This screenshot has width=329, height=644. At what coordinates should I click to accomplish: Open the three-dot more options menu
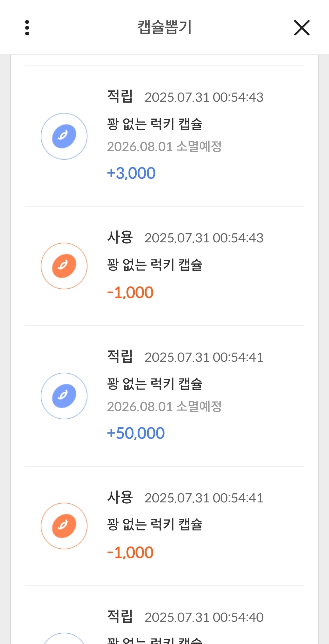coord(27,28)
